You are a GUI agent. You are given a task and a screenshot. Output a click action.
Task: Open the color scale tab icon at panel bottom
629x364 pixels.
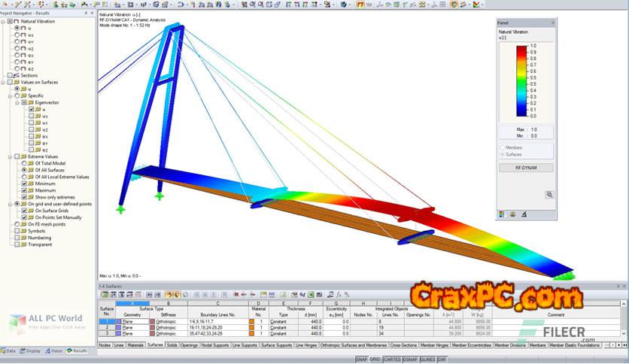click(x=503, y=214)
